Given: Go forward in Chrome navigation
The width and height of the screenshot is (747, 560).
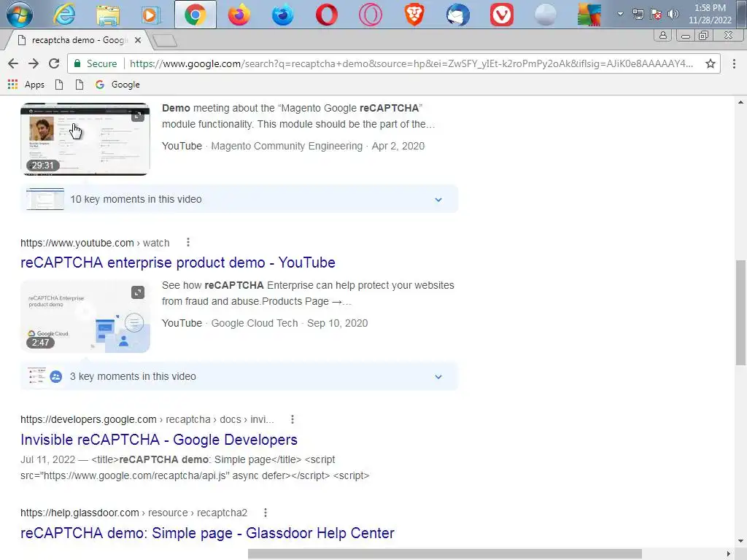Looking at the screenshot, I should tap(34, 63).
